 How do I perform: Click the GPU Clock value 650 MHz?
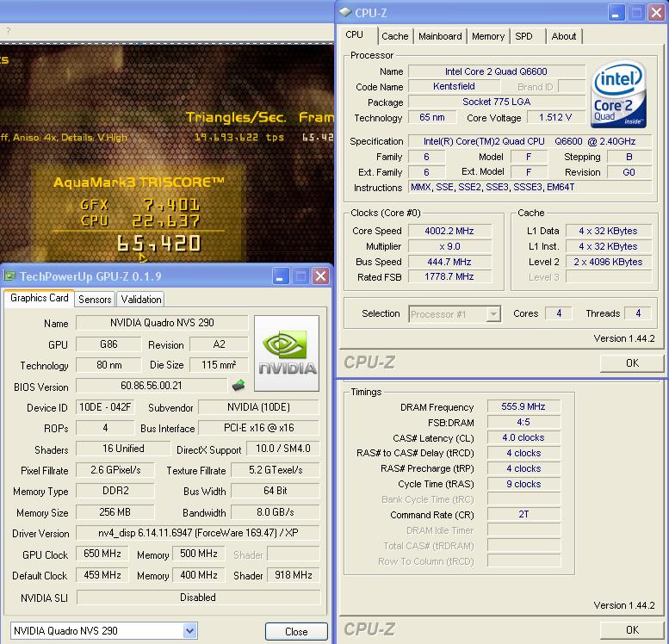[x=102, y=554]
